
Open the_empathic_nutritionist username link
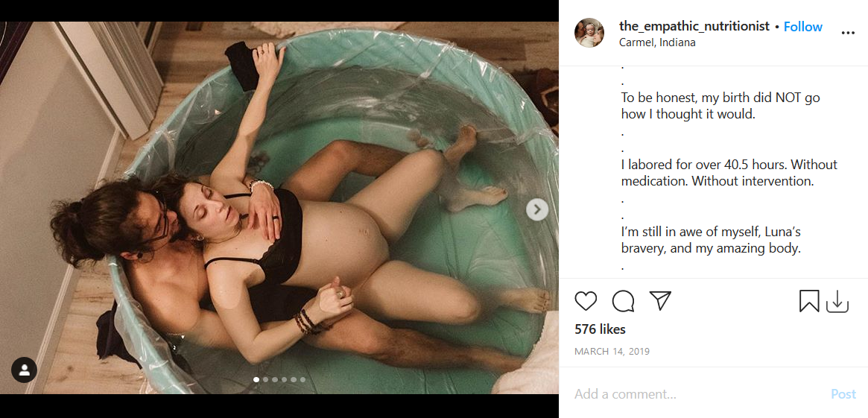694,26
